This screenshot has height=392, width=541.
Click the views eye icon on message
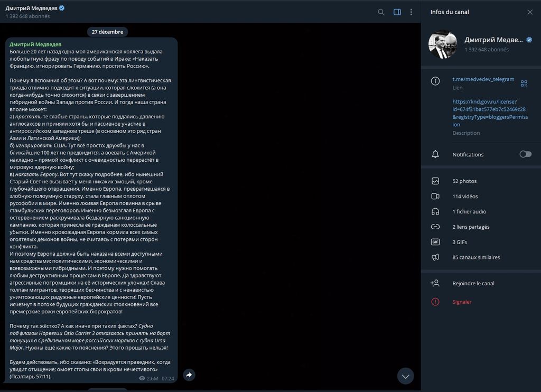pyautogui.click(x=142, y=379)
